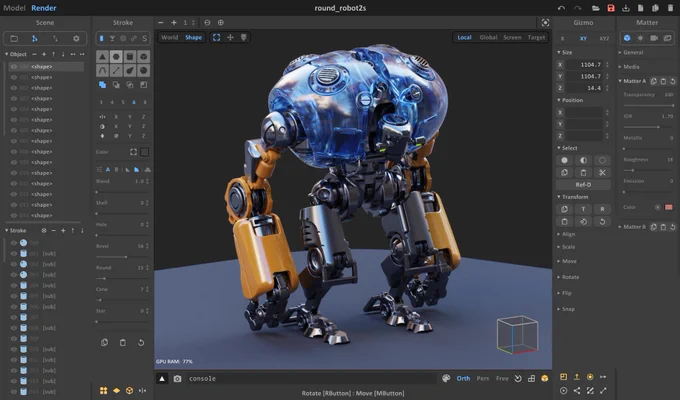Viewport: 680px width, 400px height.
Task: Click the Ref-O button
Action: click(x=583, y=185)
